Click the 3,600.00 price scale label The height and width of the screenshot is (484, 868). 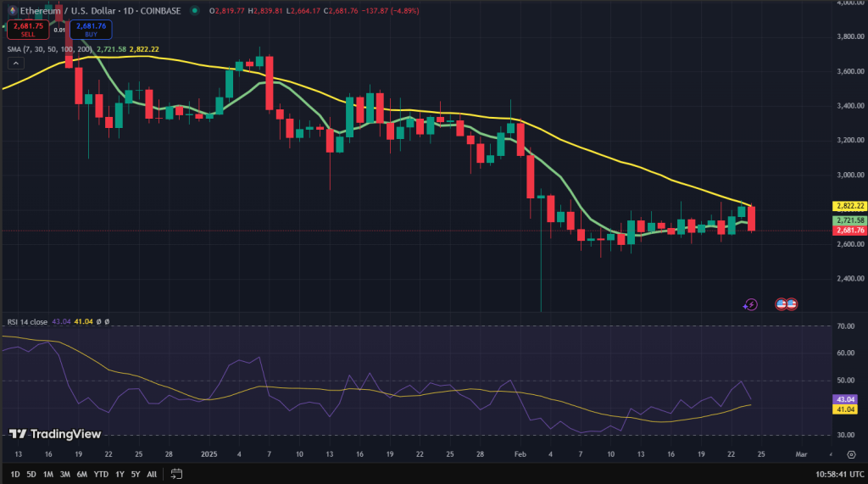coord(850,71)
